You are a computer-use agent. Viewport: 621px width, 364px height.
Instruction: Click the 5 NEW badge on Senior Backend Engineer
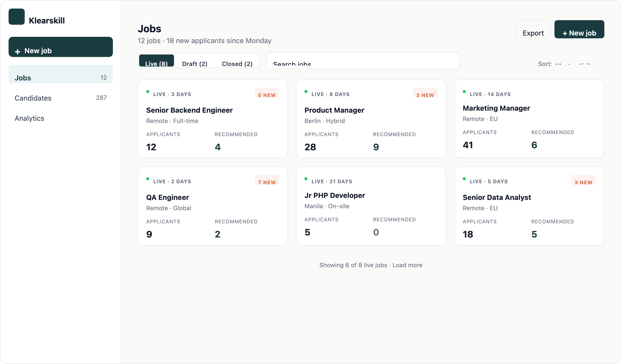pos(267,93)
